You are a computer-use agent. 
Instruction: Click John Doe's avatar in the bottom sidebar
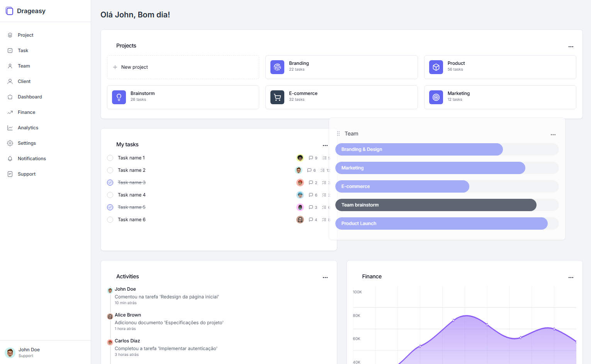tap(10, 352)
